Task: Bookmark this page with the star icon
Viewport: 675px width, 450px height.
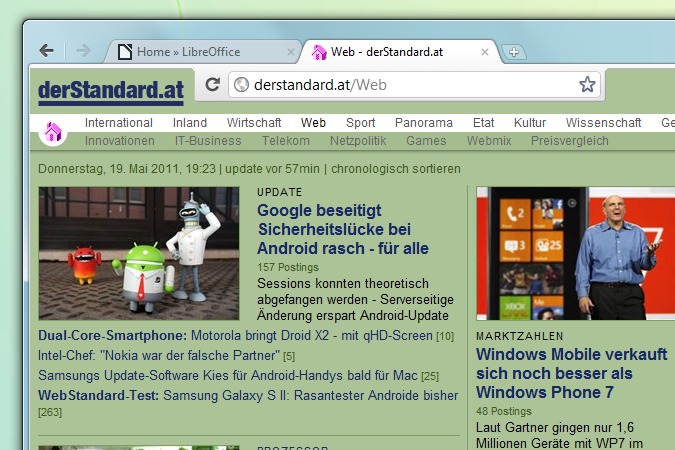Action: (587, 84)
